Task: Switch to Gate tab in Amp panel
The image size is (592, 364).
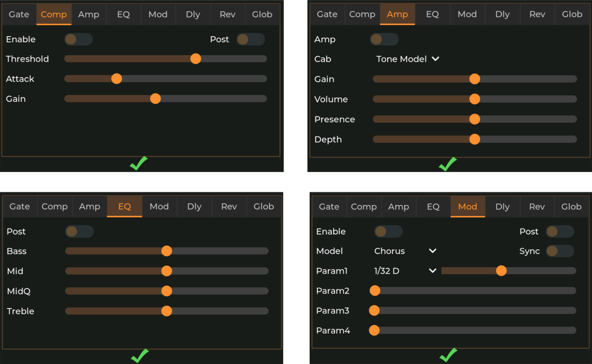Action: click(x=327, y=14)
